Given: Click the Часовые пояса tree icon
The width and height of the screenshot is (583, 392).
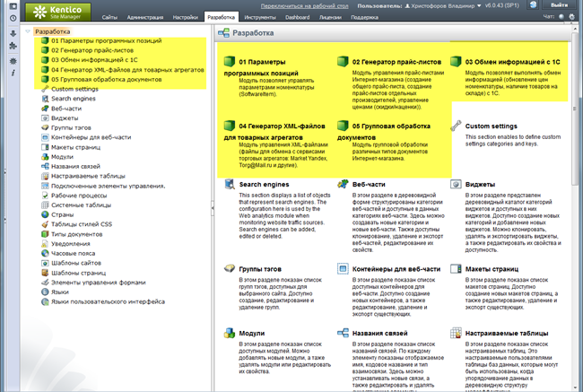Looking at the screenshot, I should tap(45, 253).
